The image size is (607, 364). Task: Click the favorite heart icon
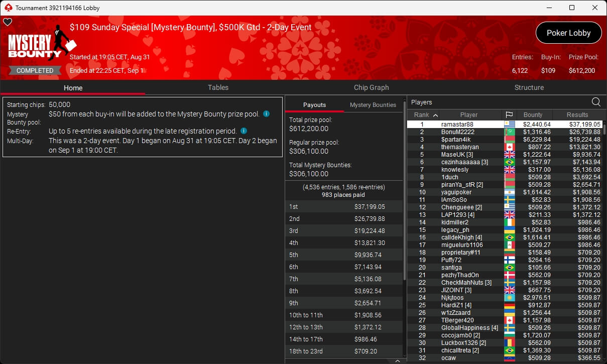click(x=8, y=22)
